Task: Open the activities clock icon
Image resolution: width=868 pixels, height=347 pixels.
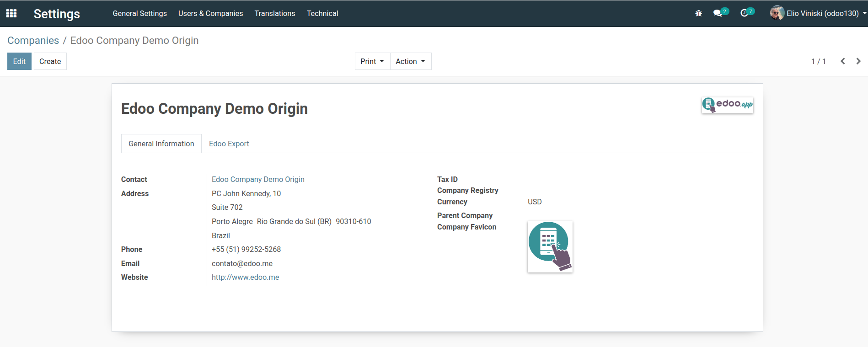Action: (744, 13)
